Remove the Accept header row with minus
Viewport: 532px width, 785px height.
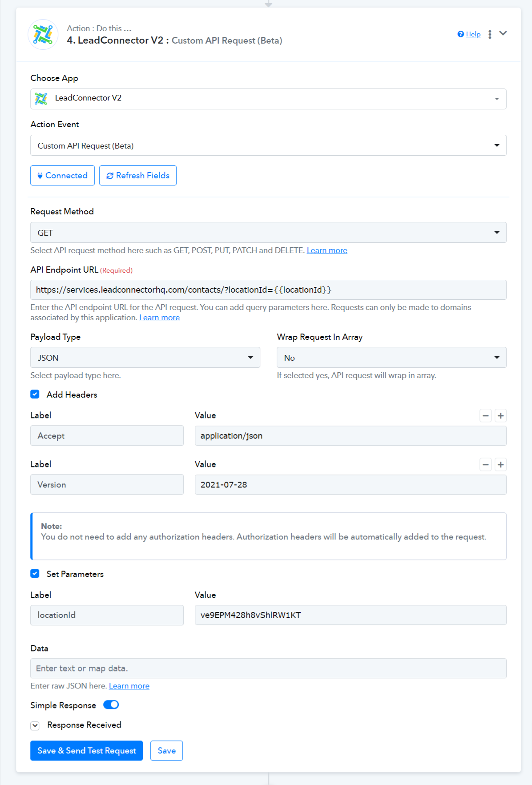pyautogui.click(x=486, y=415)
